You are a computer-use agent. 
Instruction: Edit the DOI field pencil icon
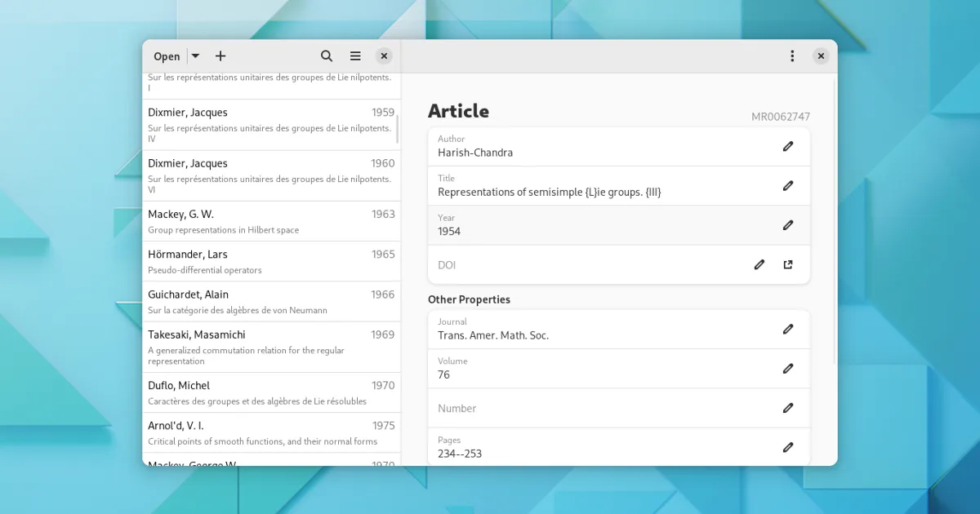tap(759, 264)
